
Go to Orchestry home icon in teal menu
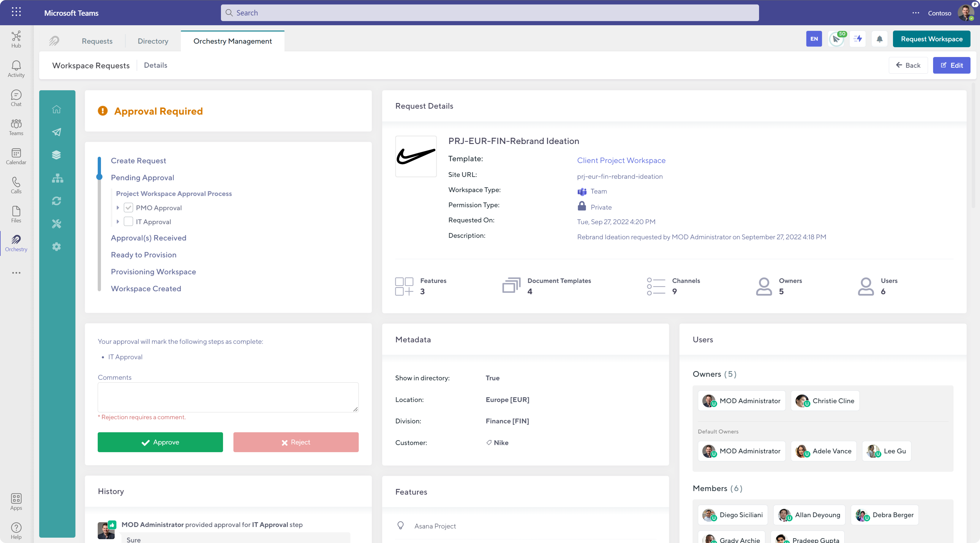click(x=56, y=110)
